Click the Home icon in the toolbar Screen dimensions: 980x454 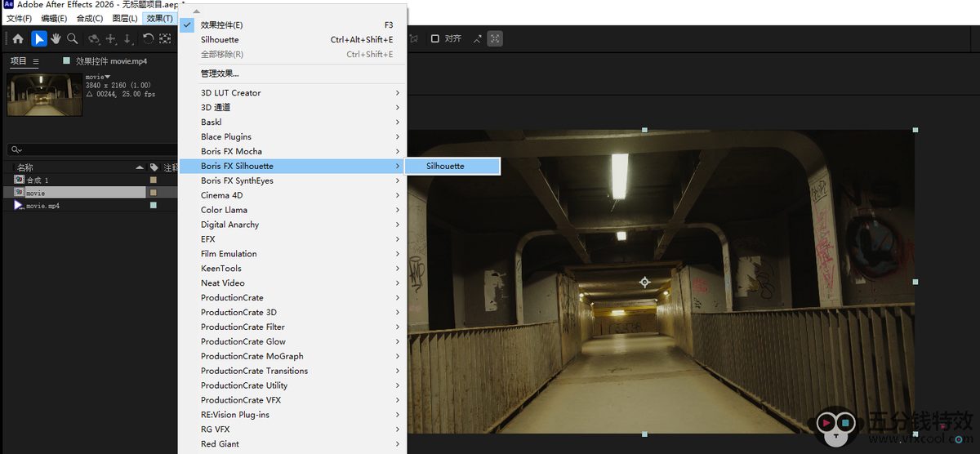tap(18, 38)
